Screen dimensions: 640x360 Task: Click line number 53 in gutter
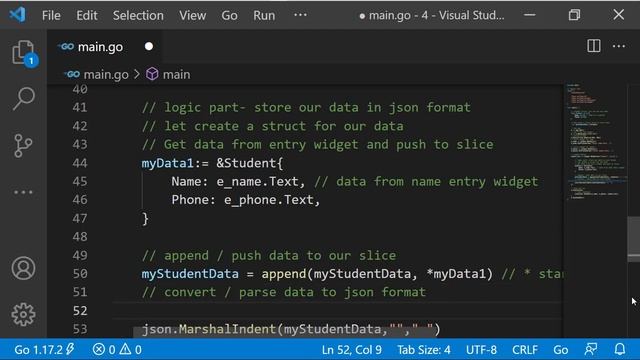[x=80, y=329]
